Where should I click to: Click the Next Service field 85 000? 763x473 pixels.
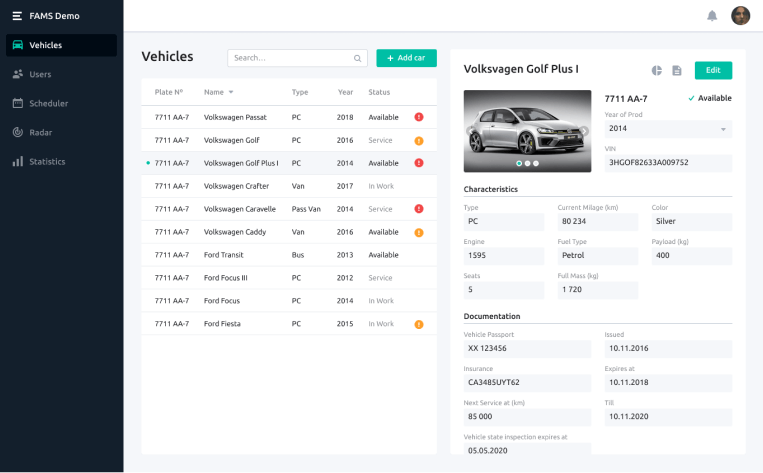click(x=527, y=417)
